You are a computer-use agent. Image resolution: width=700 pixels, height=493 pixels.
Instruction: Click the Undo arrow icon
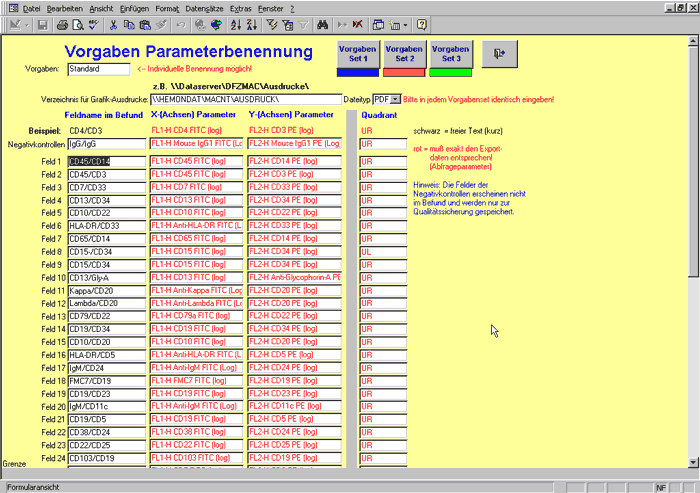click(181, 25)
